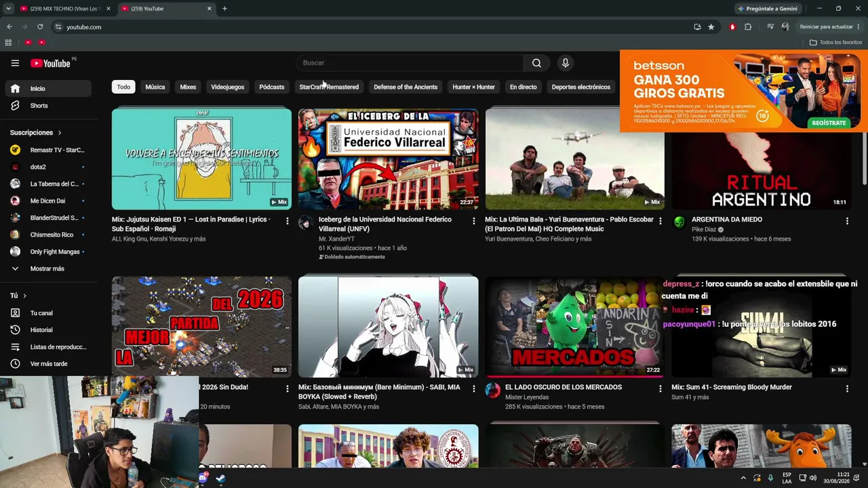Click Pregúntale a Gemini button
This screenshot has width=868, height=488.
coord(767,9)
